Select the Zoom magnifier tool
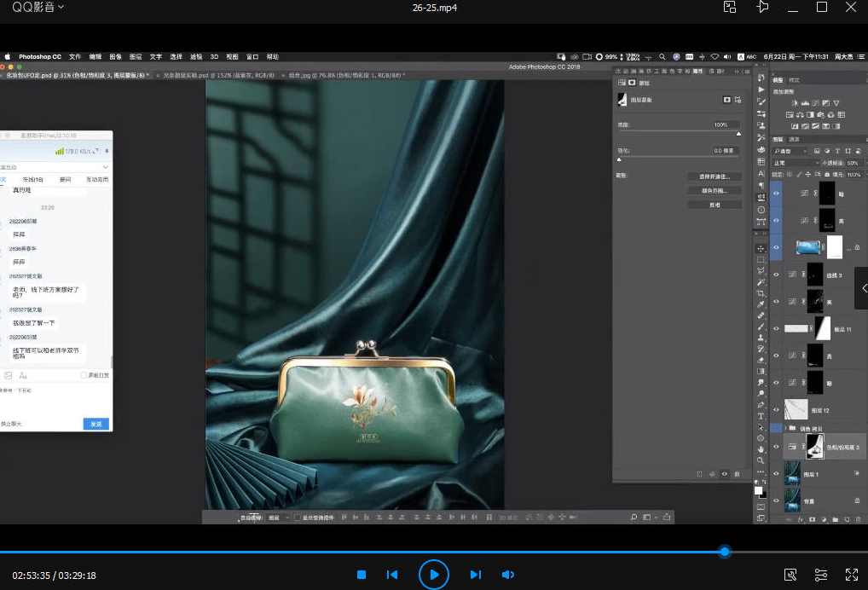868x590 pixels. click(761, 460)
